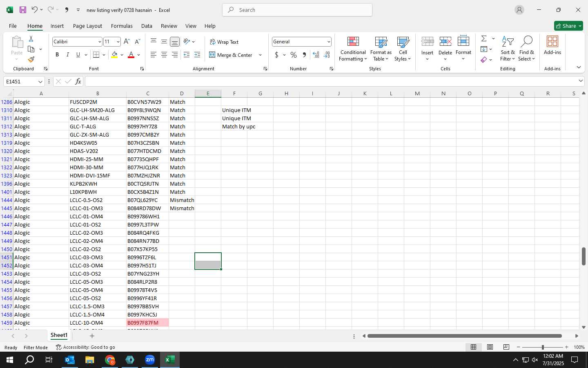The image size is (588, 368).
Task: Increase the cell indent
Action: [x=197, y=55]
